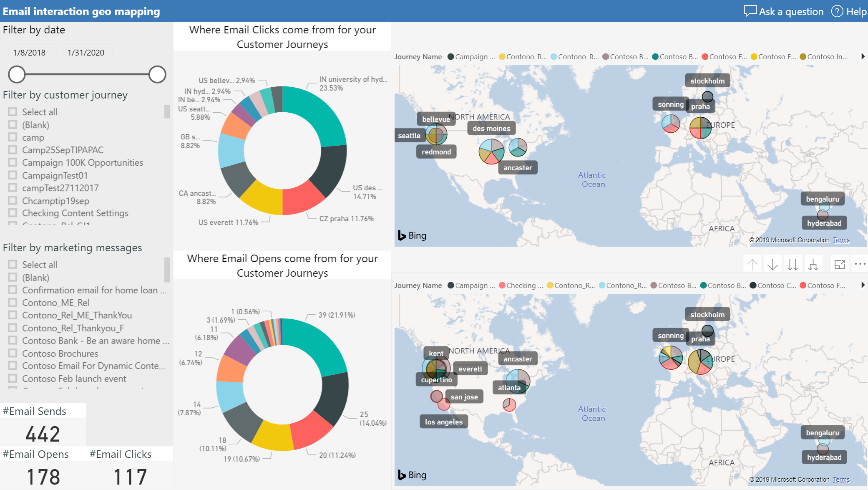
Task: Check Contono_ME_Rel message checkbox
Action: pyautogui.click(x=13, y=303)
